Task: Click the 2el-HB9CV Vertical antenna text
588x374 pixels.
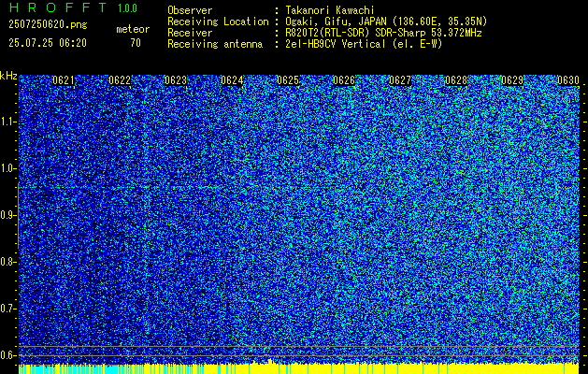Action: tap(365, 44)
